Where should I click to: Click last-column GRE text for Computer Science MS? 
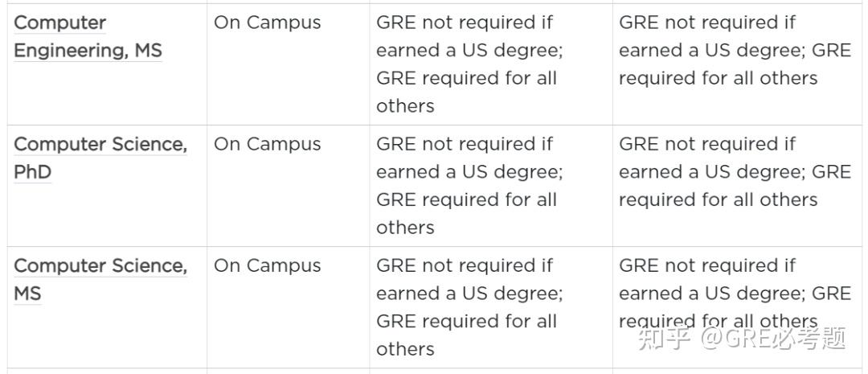[x=734, y=294]
